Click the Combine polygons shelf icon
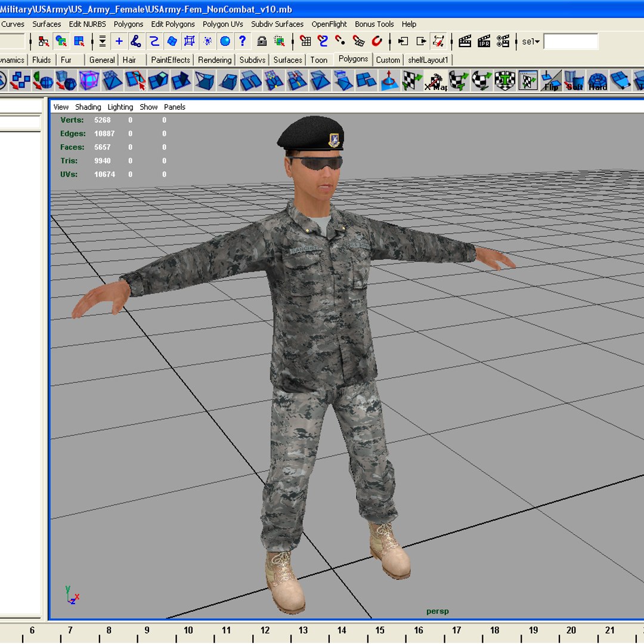The height and width of the screenshot is (644, 644). pyautogui.click(x=20, y=80)
